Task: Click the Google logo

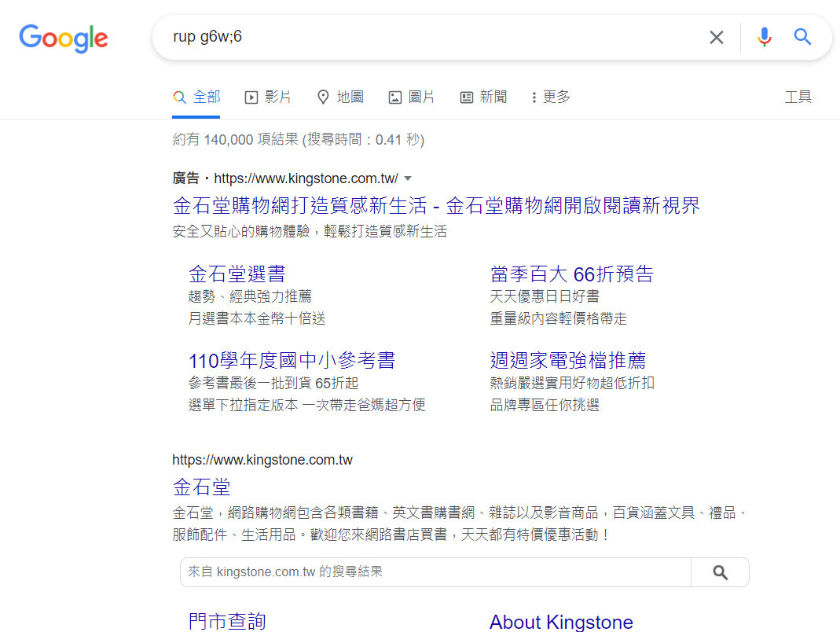Action: coord(64,38)
